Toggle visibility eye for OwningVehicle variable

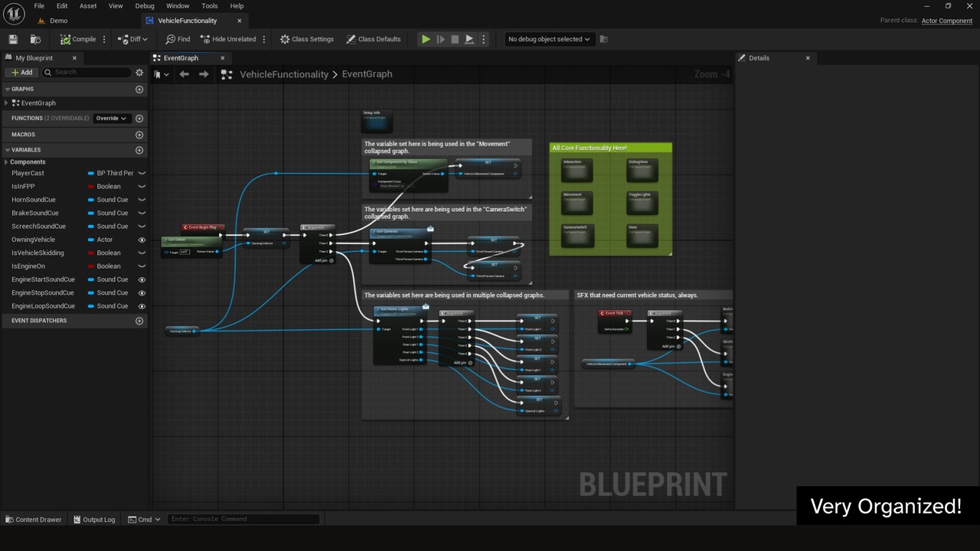click(142, 240)
